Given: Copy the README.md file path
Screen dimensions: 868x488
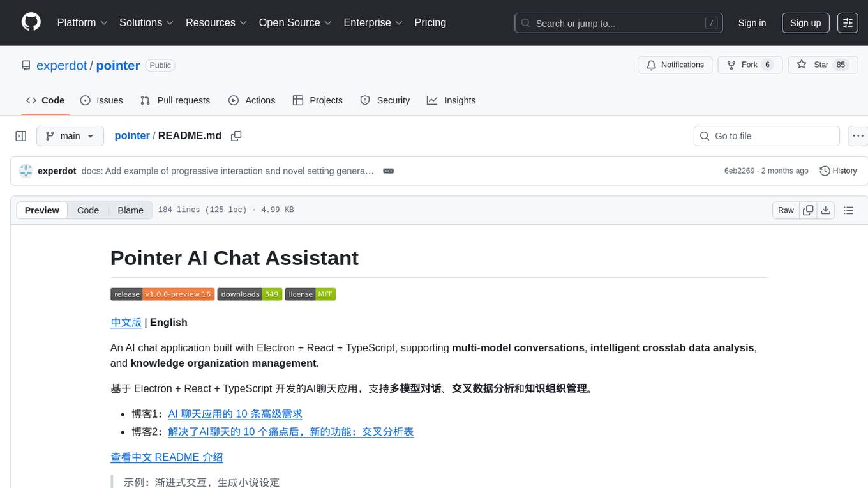Looking at the screenshot, I should tap(236, 136).
